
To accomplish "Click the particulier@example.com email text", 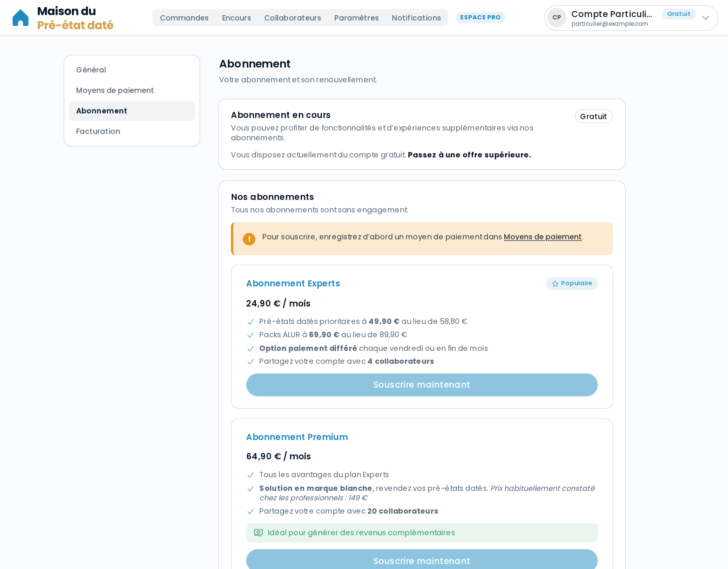I will click(x=610, y=24).
